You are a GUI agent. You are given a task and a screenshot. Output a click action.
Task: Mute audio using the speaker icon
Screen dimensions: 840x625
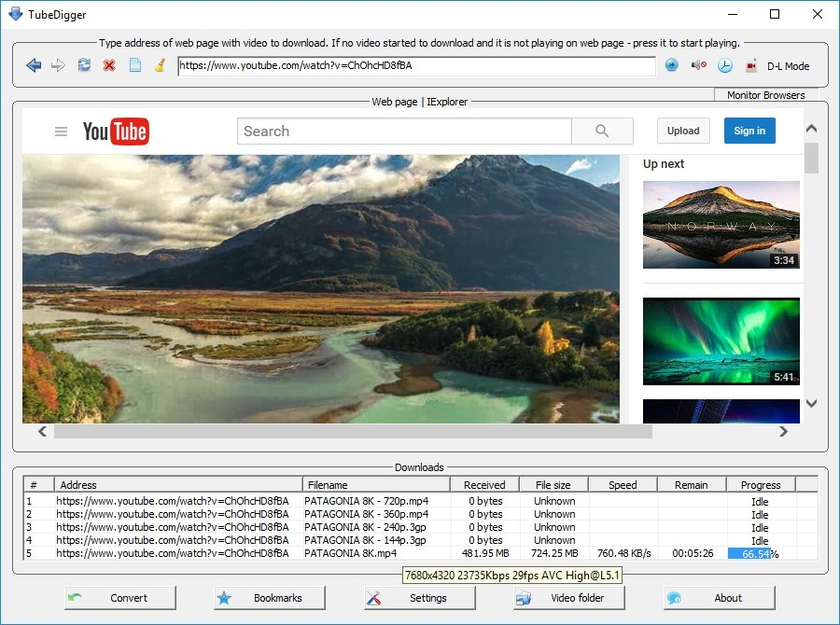coord(698,65)
